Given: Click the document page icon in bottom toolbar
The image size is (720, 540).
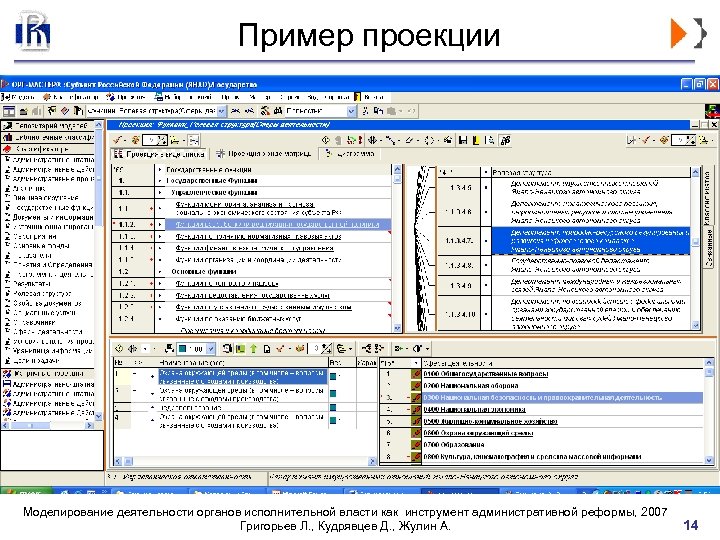Looking at the screenshot, I should click(266, 349).
